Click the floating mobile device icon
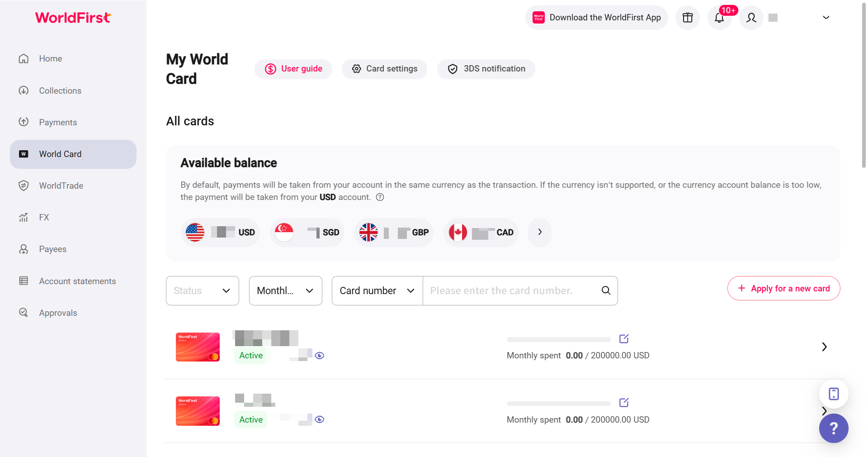 (x=833, y=394)
